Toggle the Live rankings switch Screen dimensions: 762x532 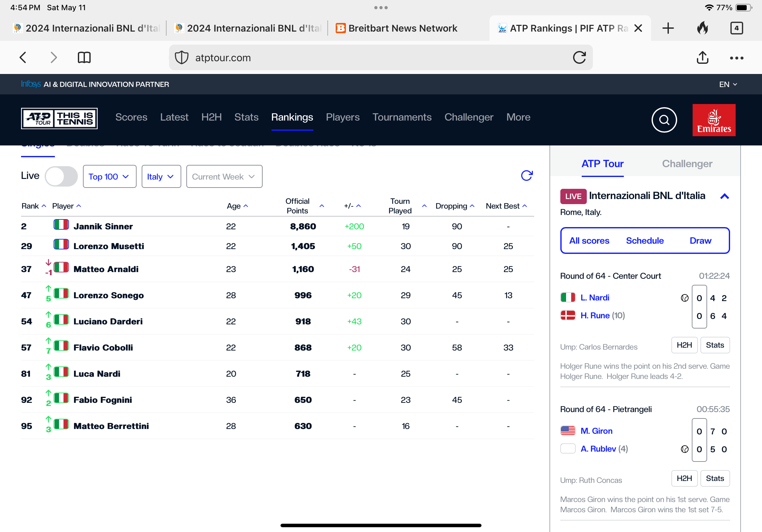pos(61,176)
